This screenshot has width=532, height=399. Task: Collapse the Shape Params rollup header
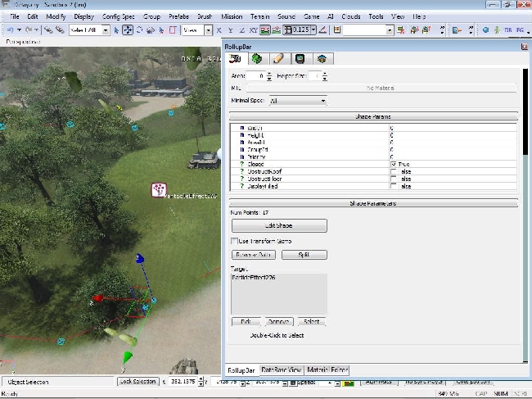[x=373, y=116]
